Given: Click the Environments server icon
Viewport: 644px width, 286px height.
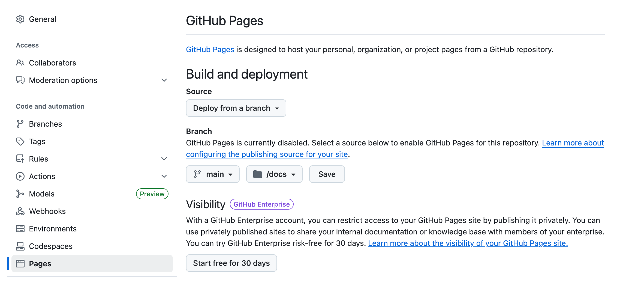Looking at the screenshot, I should tap(20, 229).
